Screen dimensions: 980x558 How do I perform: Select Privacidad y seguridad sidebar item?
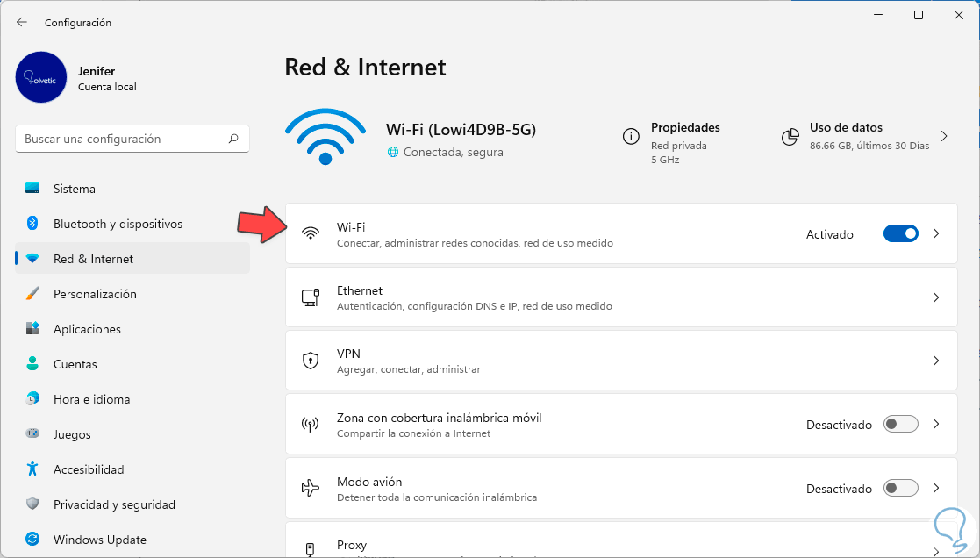[114, 504]
